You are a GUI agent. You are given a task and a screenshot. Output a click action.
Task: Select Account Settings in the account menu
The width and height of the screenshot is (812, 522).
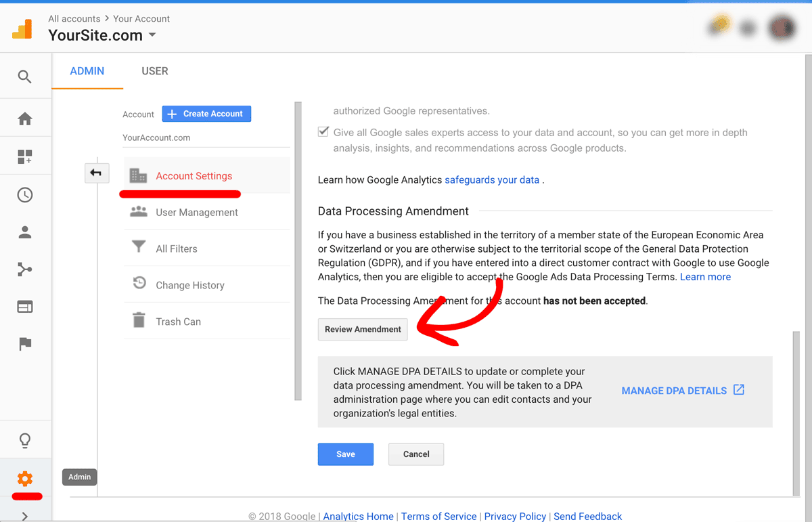tap(206, 176)
